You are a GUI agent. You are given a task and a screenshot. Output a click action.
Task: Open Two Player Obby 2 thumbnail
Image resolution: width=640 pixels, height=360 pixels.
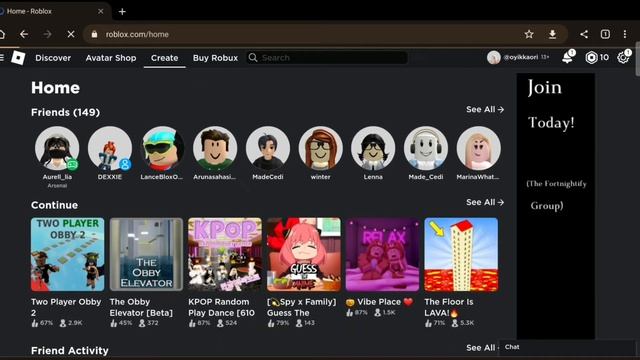tap(68, 254)
